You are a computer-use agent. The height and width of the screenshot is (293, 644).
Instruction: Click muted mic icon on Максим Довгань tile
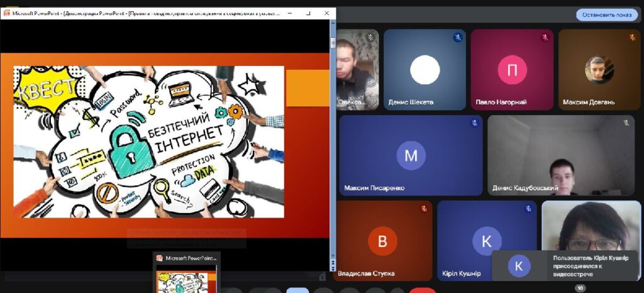click(x=631, y=38)
